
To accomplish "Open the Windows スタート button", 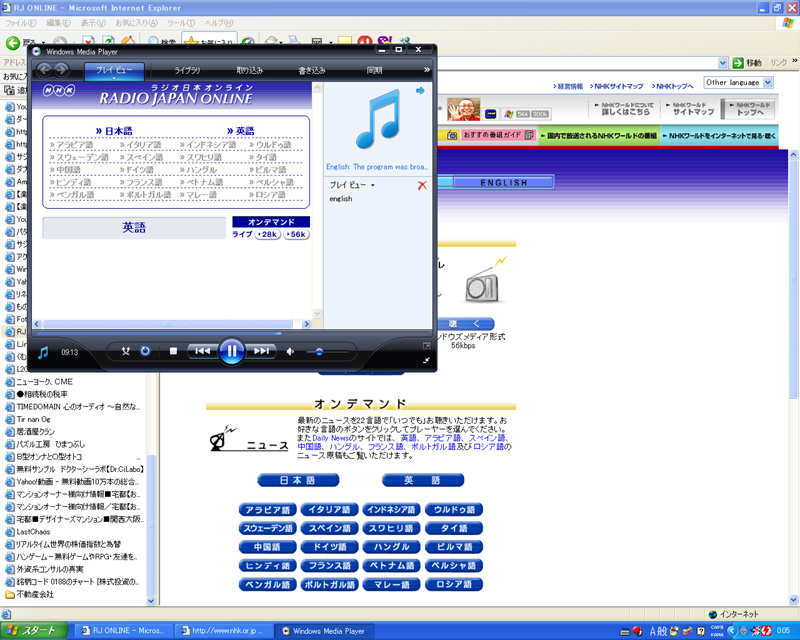I will [x=34, y=631].
